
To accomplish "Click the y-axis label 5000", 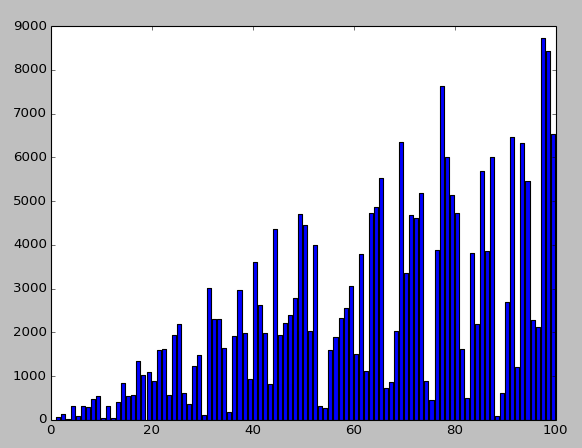I will click(30, 201).
